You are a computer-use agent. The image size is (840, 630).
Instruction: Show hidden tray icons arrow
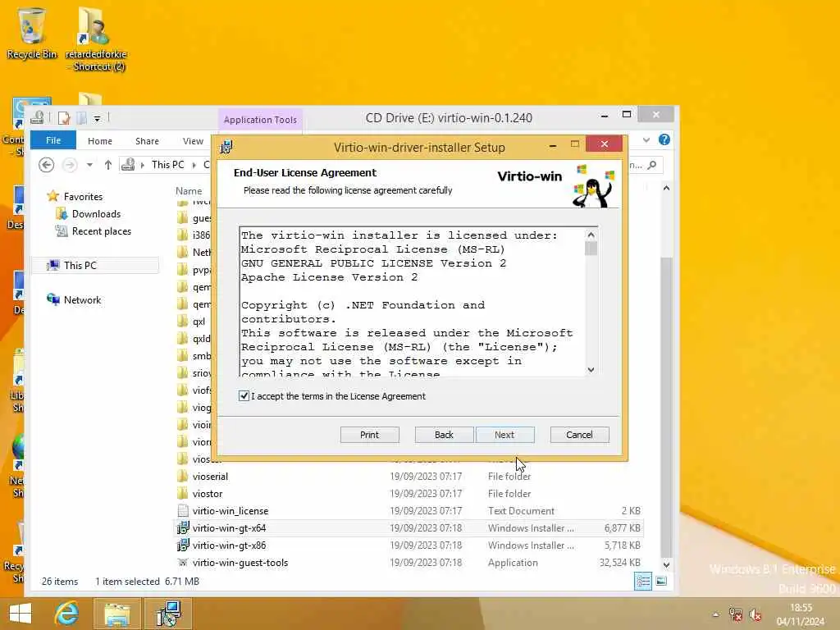point(715,614)
